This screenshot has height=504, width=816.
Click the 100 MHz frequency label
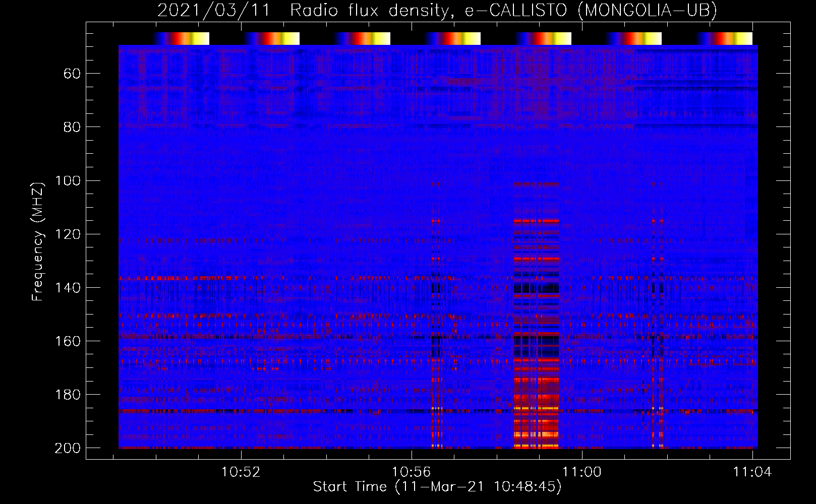click(x=68, y=181)
